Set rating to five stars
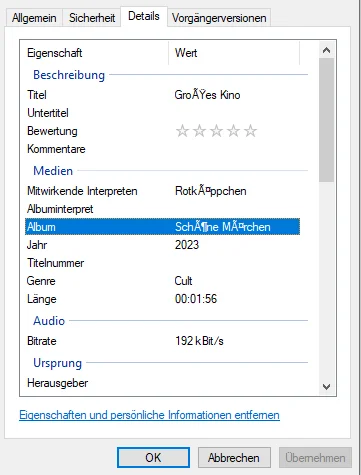Viewport: 361px width, 475px height. click(250, 131)
